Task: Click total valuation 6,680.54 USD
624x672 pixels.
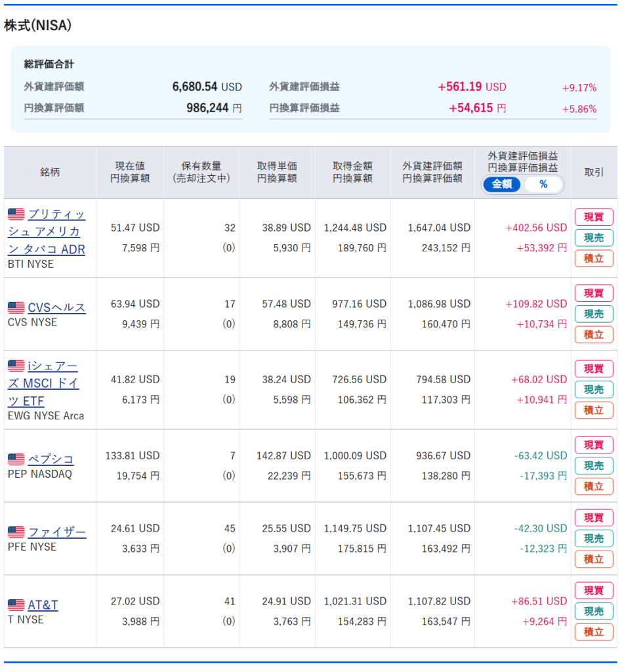Action: [207, 87]
